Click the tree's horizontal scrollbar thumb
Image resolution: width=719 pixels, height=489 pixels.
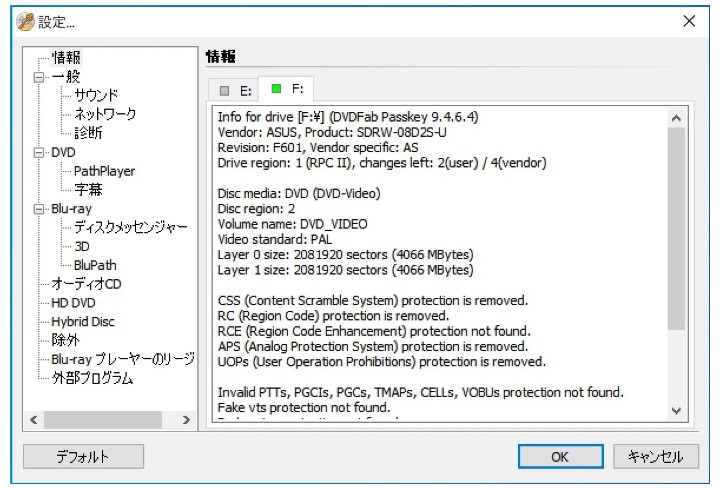103,420
